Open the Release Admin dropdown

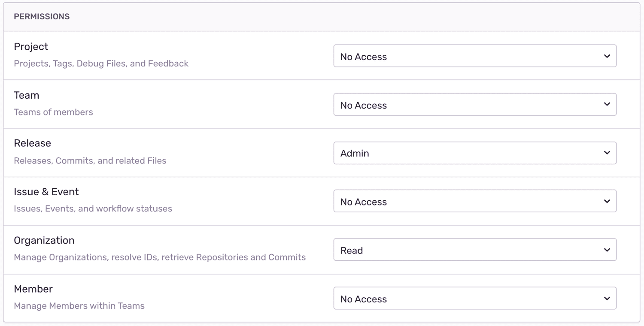click(474, 152)
